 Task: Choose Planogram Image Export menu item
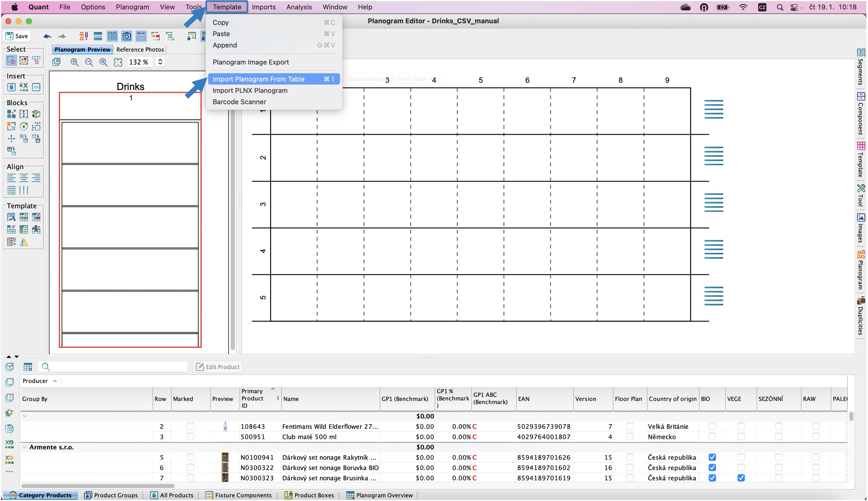(x=274, y=62)
